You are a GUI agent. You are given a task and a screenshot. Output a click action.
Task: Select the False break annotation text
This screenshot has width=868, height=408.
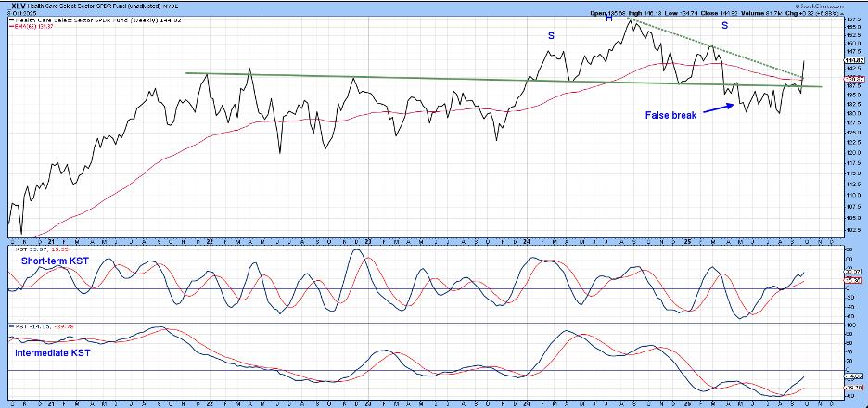[670, 114]
